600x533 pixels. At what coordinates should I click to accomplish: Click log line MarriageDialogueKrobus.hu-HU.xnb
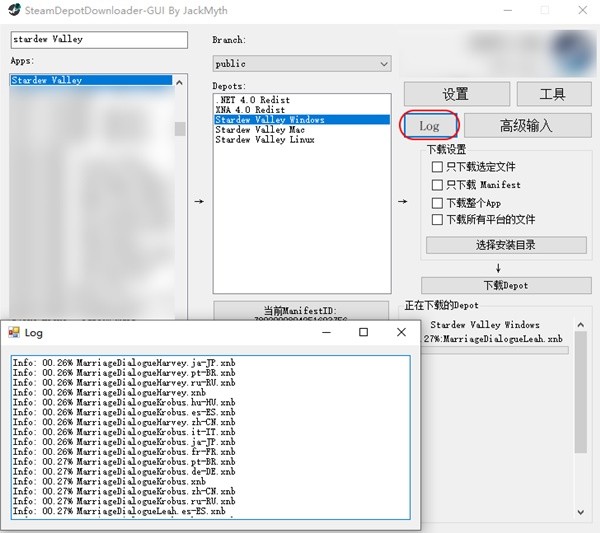click(x=124, y=403)
